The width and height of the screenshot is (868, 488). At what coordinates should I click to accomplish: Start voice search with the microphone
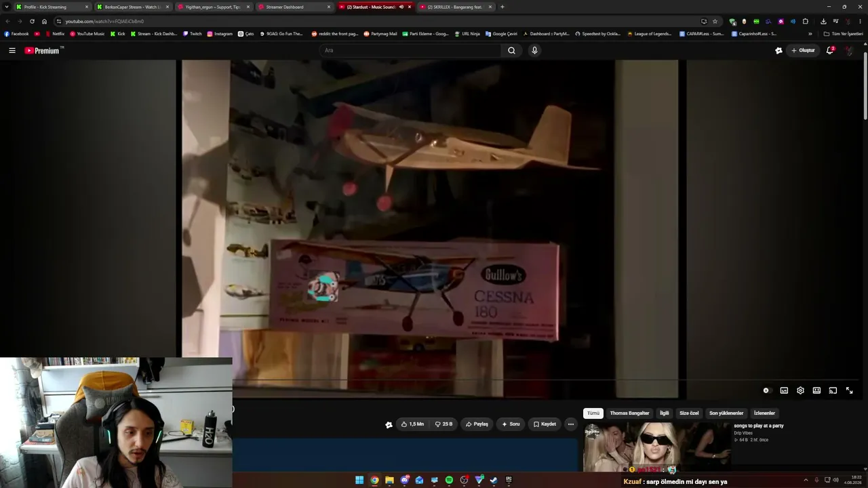pyautogui.click(x=534, y=50)
